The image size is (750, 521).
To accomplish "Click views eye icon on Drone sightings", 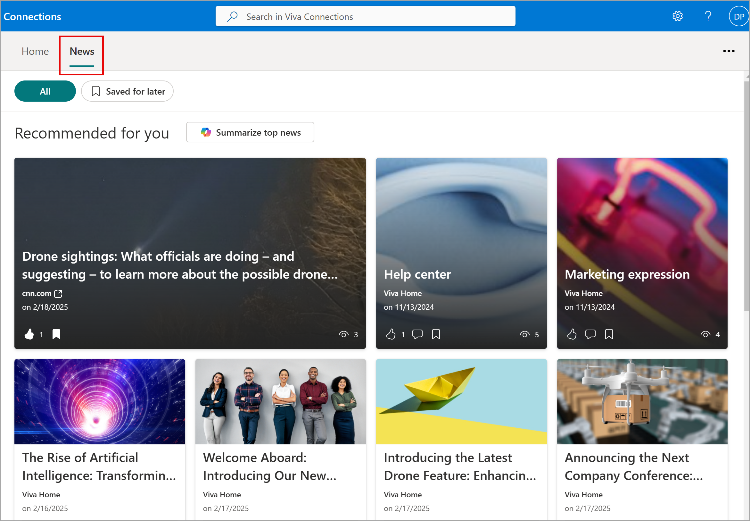I will pyautogui.click(x=343, y=334).
